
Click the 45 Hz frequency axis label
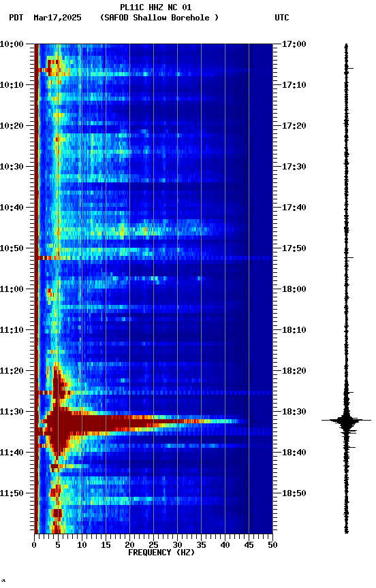pos(249,545)
